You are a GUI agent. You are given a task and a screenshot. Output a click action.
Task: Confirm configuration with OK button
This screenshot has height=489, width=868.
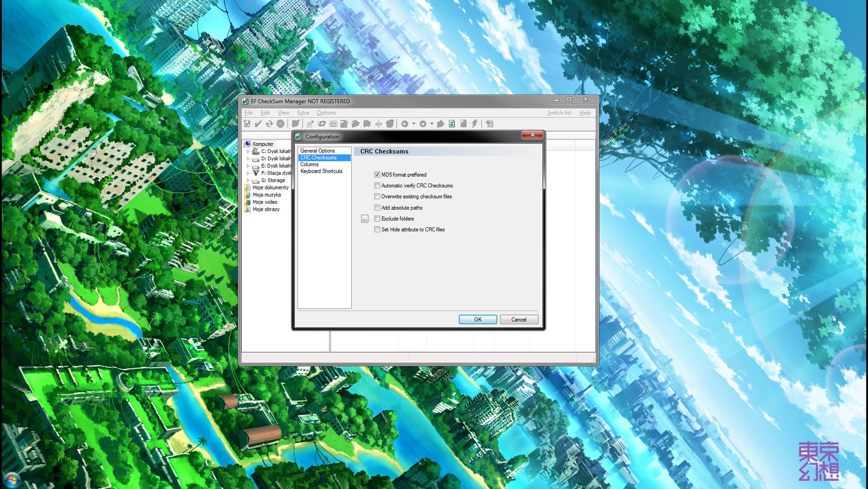coord(478,319)
